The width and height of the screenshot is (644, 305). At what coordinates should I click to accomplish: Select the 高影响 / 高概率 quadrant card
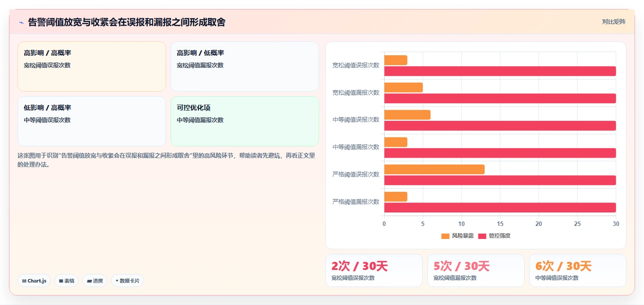pos(92,66)
